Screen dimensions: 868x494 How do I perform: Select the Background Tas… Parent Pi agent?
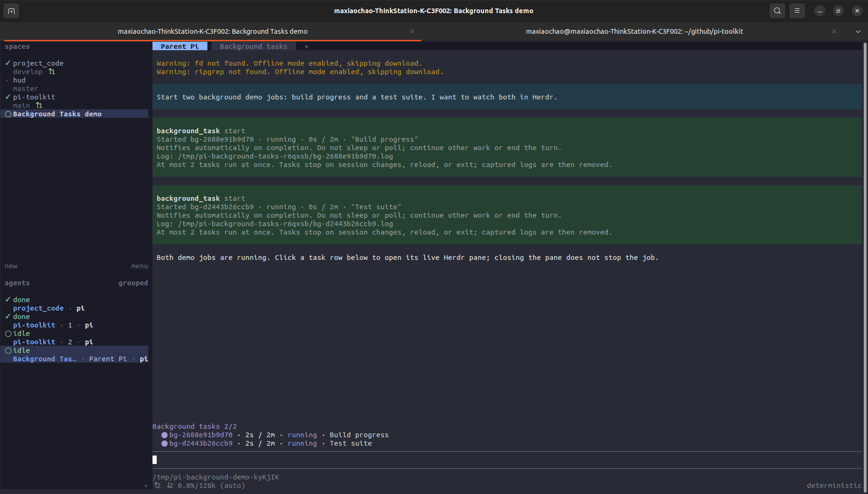tap(75, 355)
